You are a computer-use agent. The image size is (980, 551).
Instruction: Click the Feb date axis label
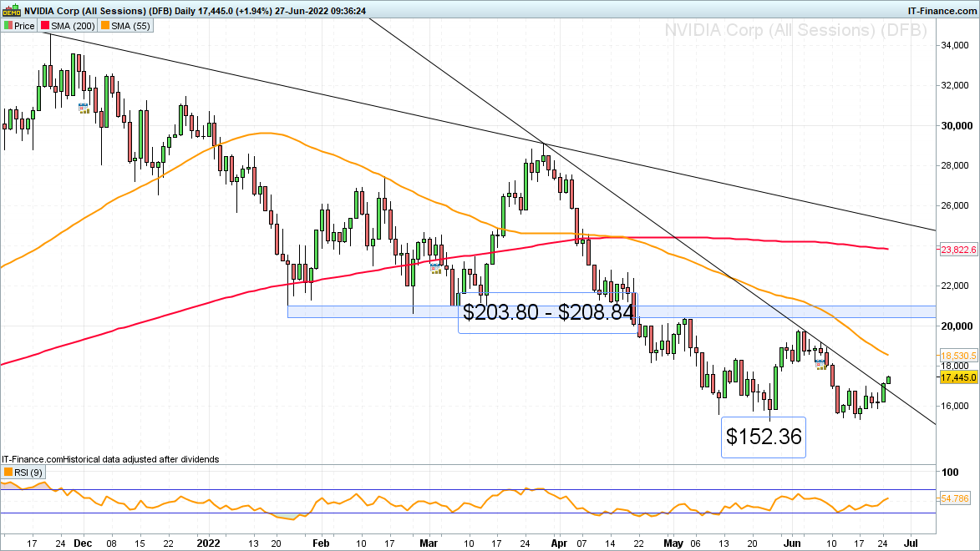coord(321,543)
